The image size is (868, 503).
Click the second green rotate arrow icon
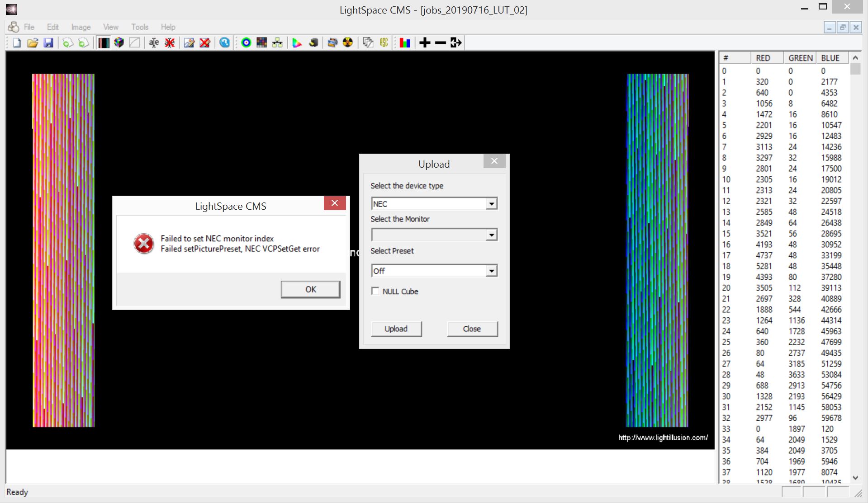coord(83,43)
